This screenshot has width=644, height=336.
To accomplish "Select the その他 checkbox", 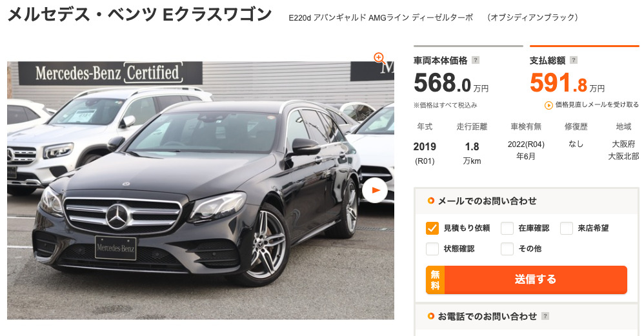I will pos(507,249).
